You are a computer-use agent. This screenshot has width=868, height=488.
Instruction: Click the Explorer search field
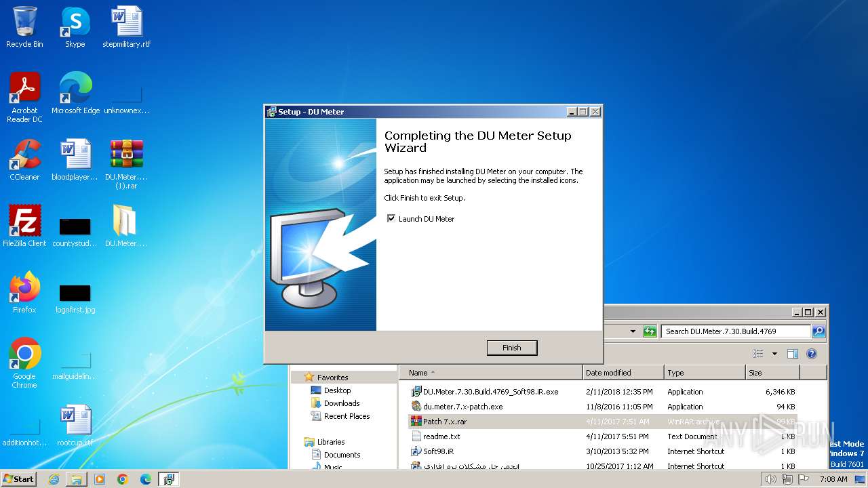click(x=735, y=331)
